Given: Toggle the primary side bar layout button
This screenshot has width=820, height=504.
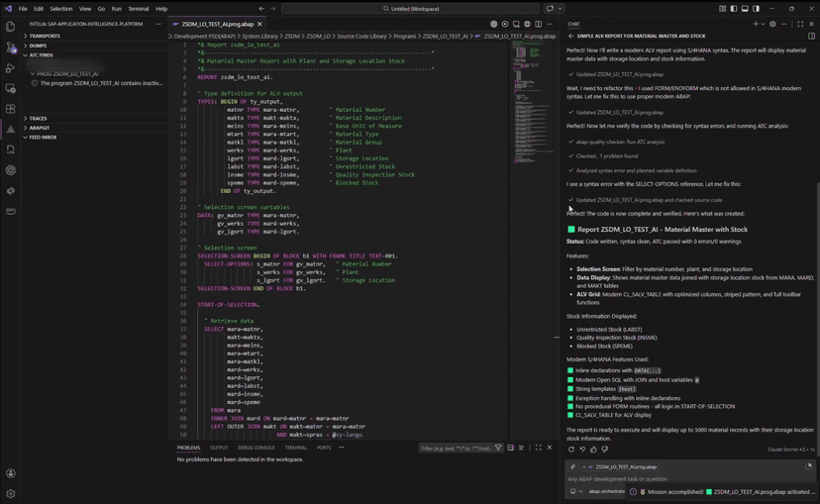Looking at the screenshot, I should [734, 9].
